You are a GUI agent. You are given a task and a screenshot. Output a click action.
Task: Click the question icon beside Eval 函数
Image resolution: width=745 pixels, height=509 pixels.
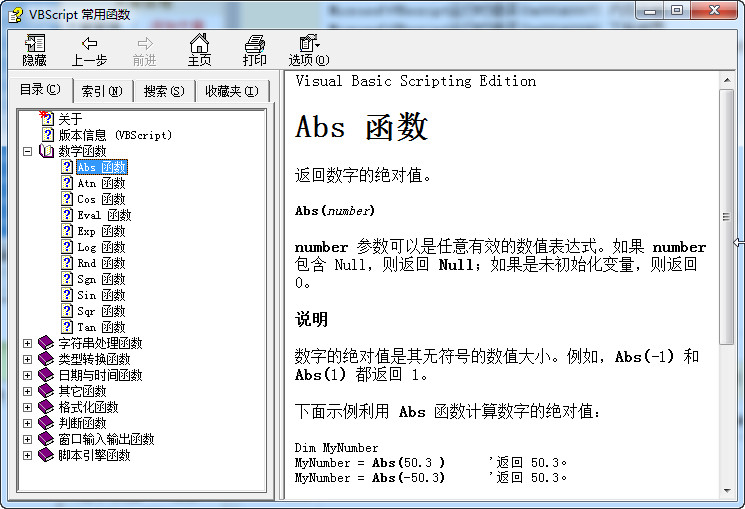67,215
